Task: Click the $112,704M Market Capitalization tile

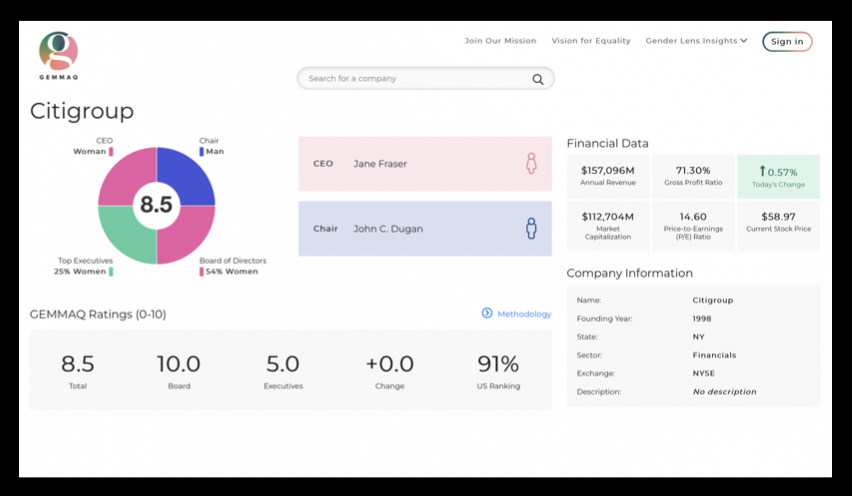Action: [608, 226]
